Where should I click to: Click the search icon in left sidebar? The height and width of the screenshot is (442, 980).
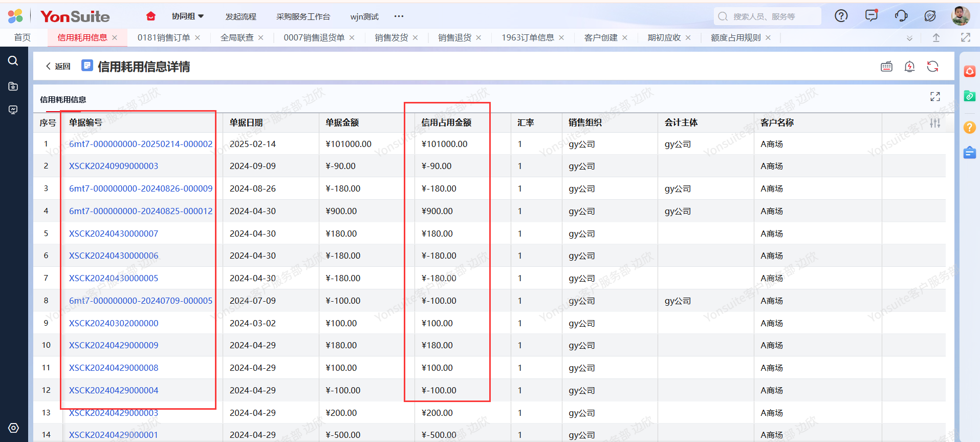pos(13,61)
